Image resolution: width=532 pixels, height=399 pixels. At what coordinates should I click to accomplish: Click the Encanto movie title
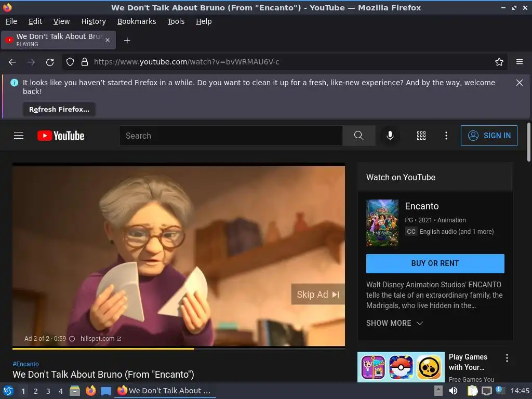click(x=422, y=206)
